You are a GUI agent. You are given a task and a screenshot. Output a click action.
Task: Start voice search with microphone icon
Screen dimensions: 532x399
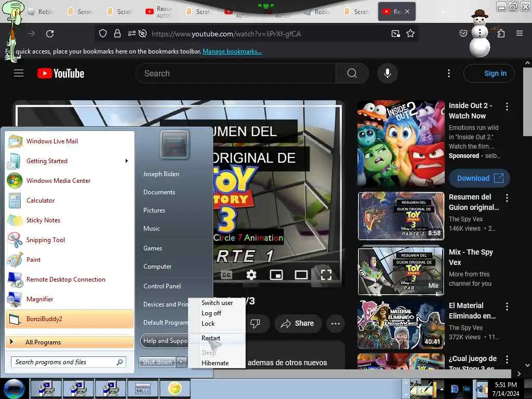(388, 73)
